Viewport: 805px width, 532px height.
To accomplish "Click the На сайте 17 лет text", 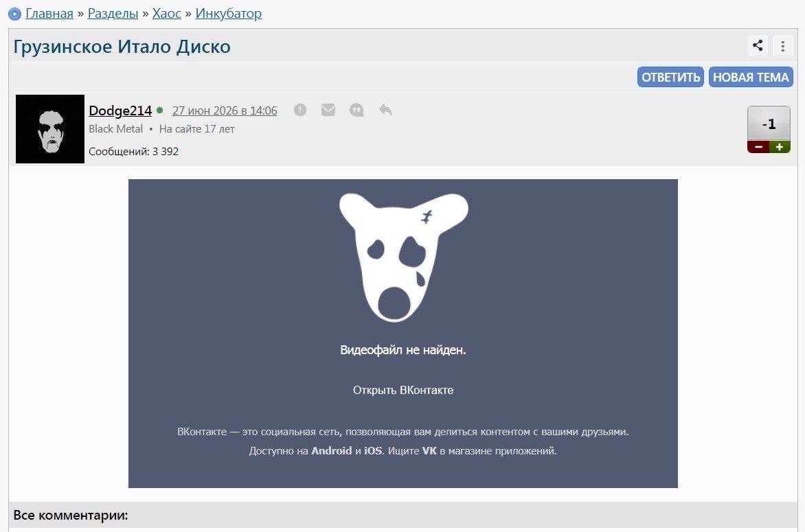I will click(x=196, y=129).
